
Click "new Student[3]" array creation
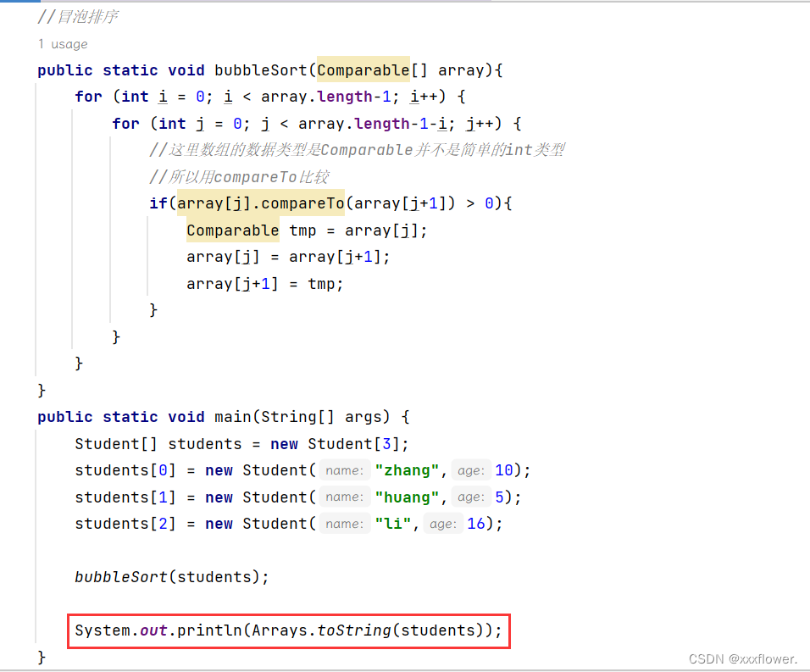(x=336, y=444)
